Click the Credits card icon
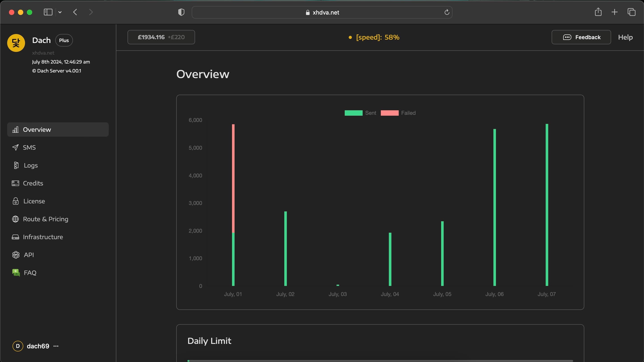This screenshot has height=362, width=644. (15, 183)
